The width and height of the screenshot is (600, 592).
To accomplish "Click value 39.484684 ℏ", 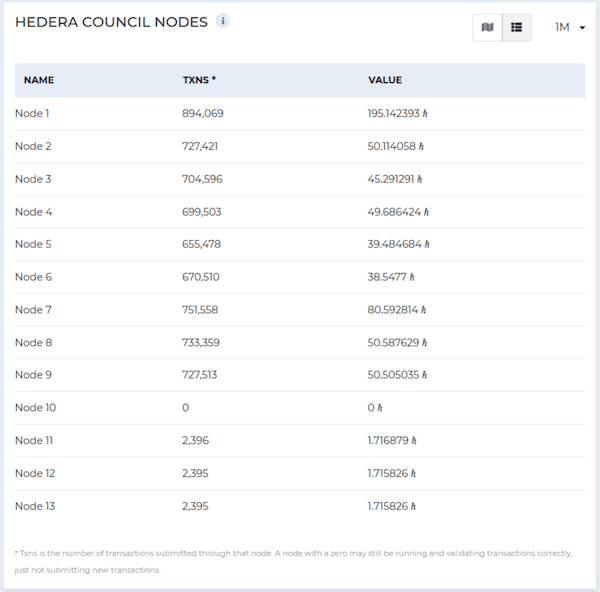I will point(399,244).
